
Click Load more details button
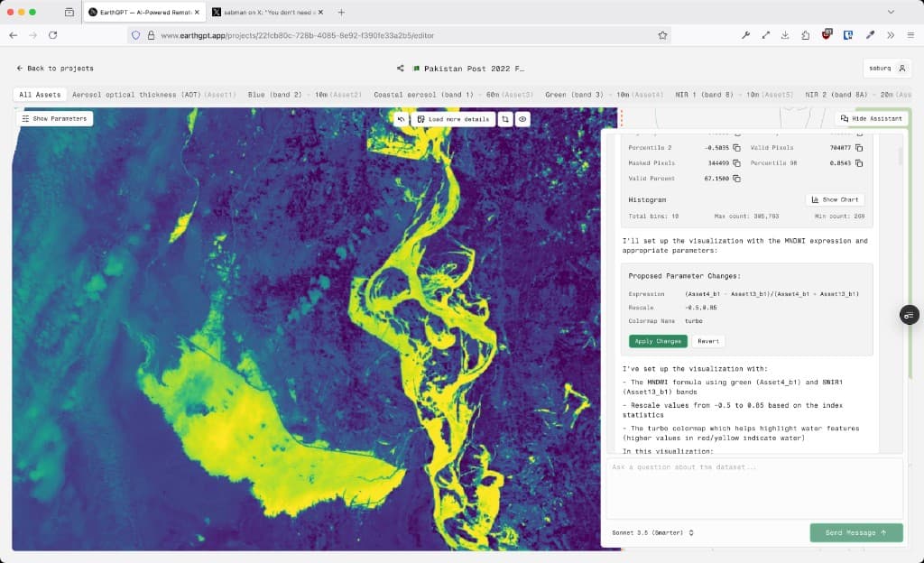(x=453, y=119)
